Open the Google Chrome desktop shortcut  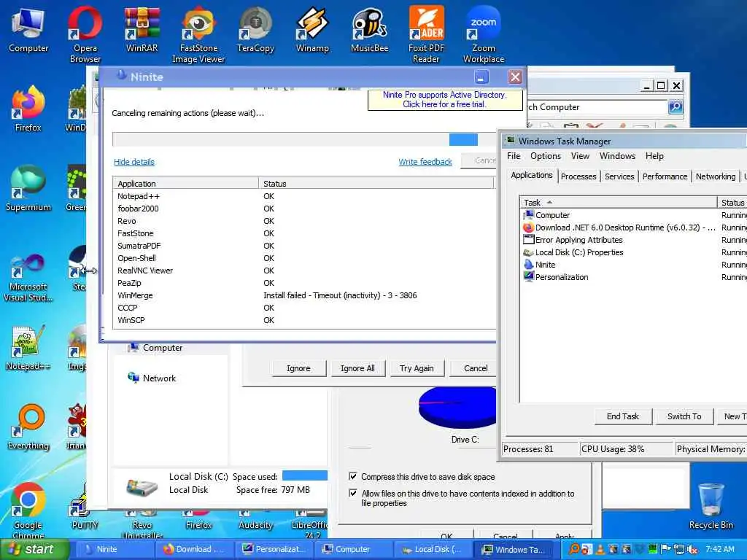28,510
